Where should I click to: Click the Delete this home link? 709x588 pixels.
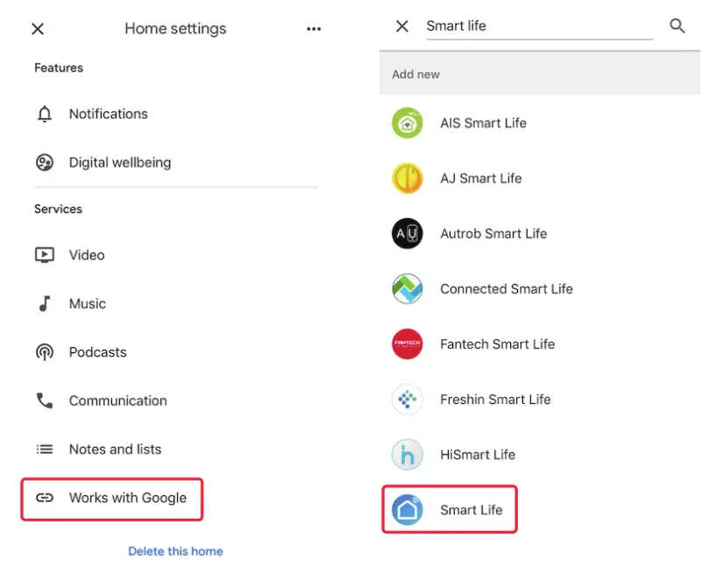click(175, 551)
